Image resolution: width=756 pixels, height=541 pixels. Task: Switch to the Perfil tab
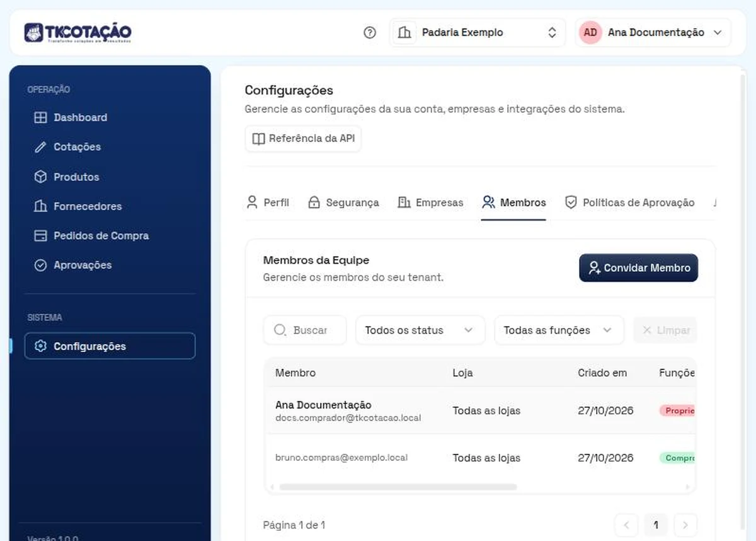point(268,202)
